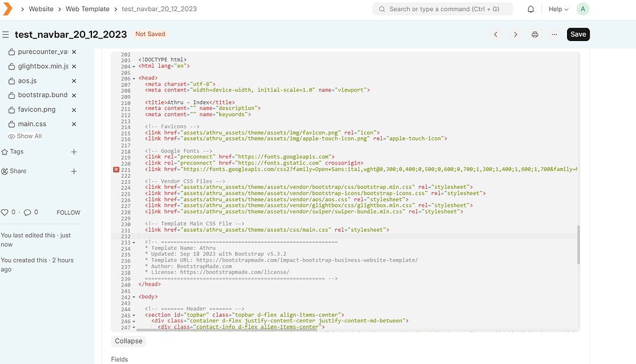Like the page using the heart icon
The image size is (636, 364).
[x=5, y=212]
